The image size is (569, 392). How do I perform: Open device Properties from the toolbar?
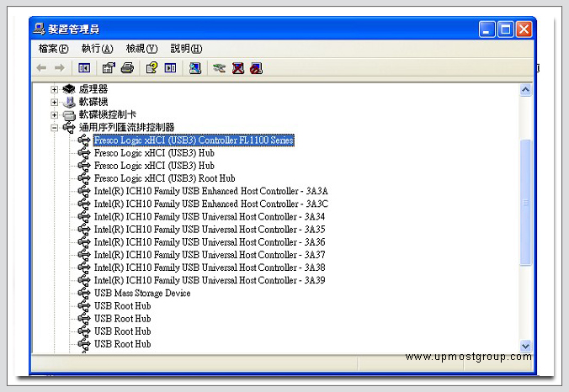coord(109,68)
